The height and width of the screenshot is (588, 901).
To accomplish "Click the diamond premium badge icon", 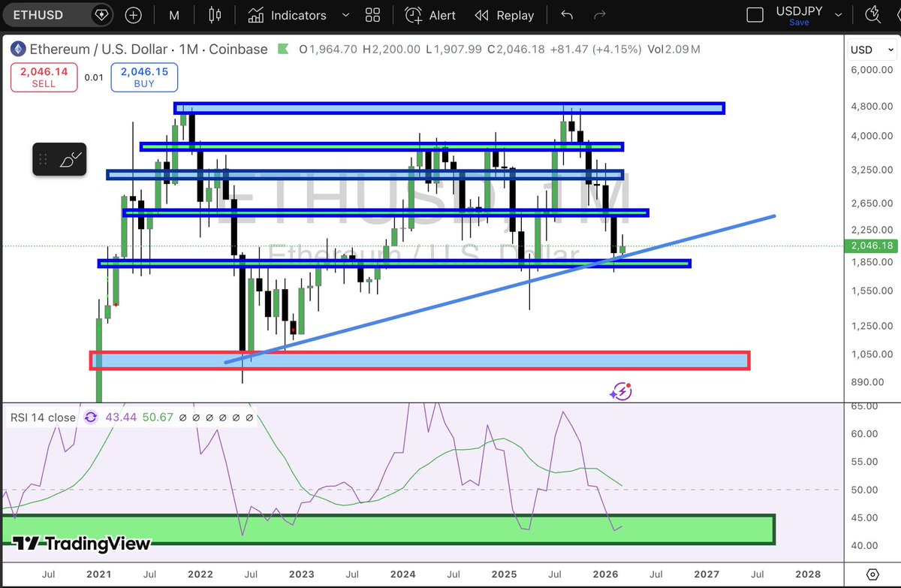I will pos(101,15).
